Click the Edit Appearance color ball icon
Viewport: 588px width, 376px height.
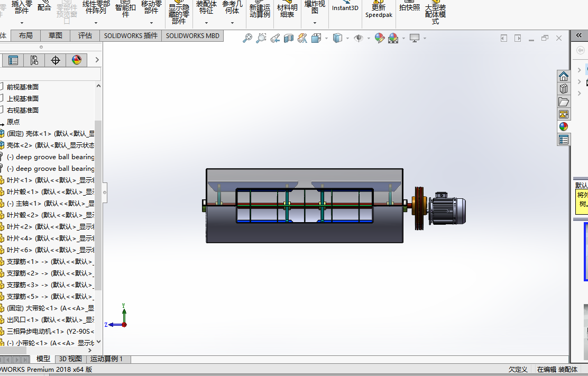(380, 38)
